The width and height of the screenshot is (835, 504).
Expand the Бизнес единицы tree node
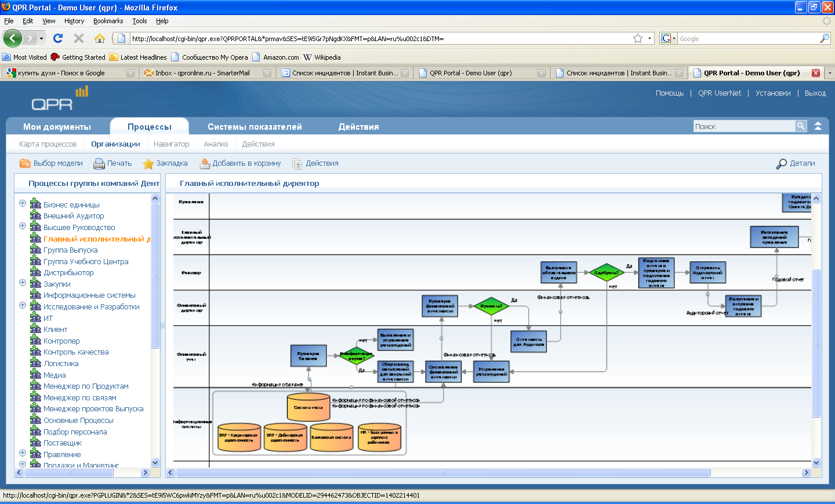[23, 203]
